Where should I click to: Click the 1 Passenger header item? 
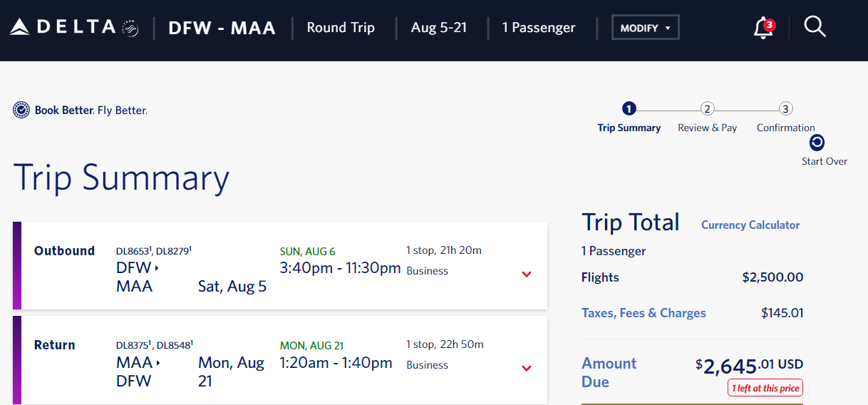pyautogui.click(x=539, y=28)
